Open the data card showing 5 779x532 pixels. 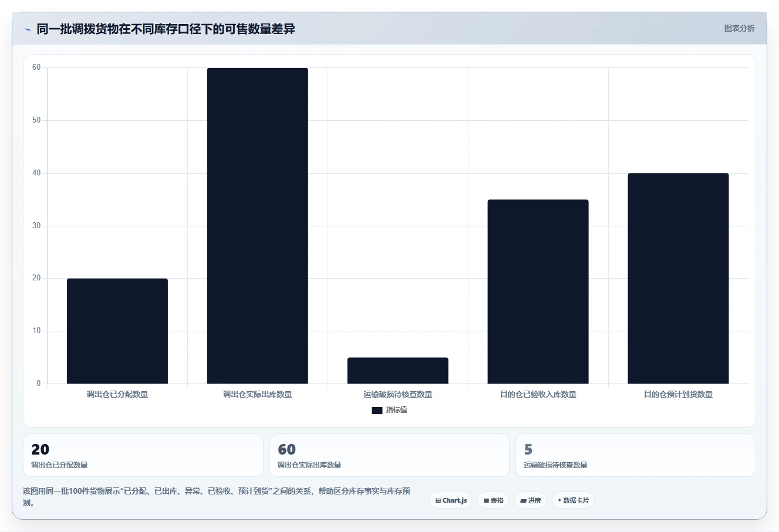click(635, 455)
